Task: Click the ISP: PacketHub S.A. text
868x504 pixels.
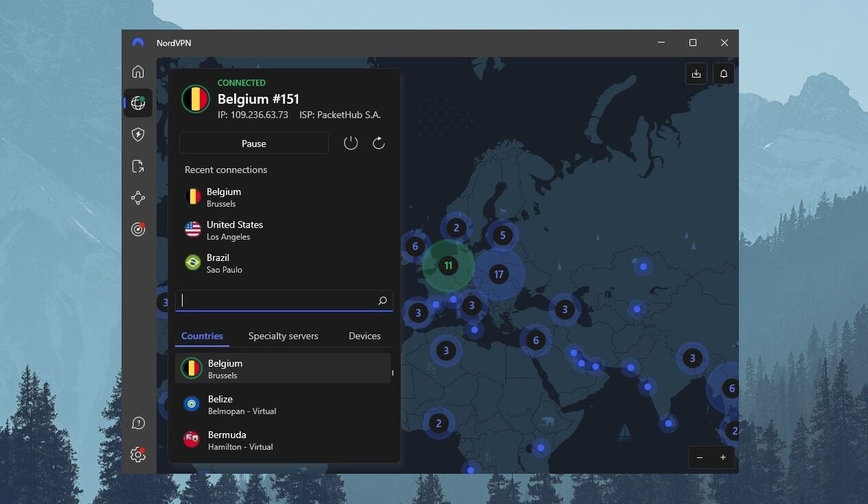Action: (340, 115)
